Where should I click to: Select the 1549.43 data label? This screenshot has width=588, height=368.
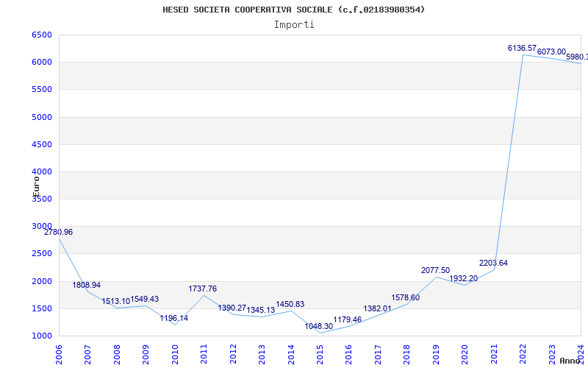[145, 299]
